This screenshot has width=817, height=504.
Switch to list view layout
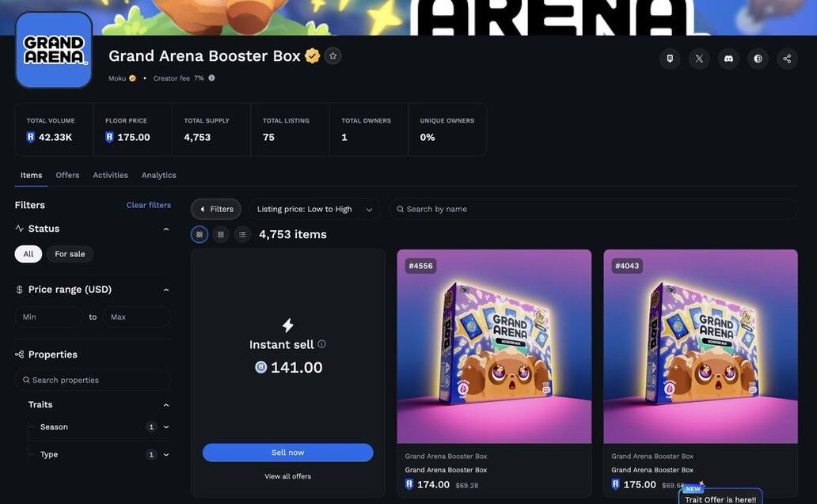pyautogui.click(x=242, y=234)
